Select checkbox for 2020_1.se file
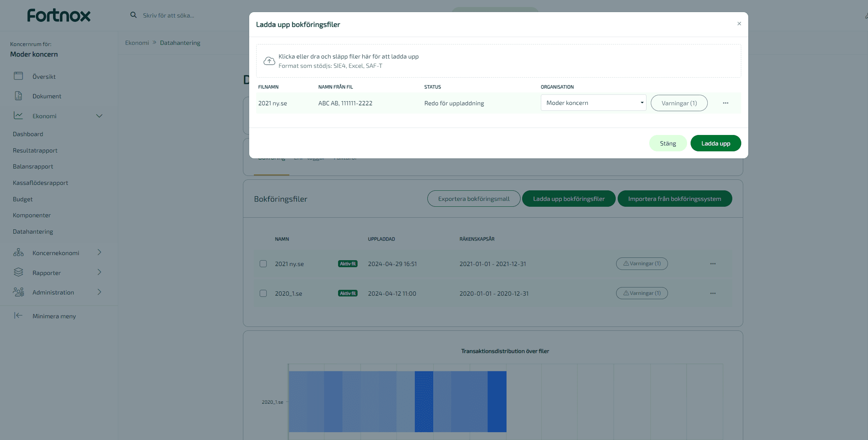The image size is (868, 440). (263, 293)
